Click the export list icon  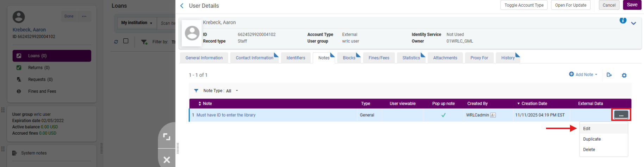click(609, 75)
